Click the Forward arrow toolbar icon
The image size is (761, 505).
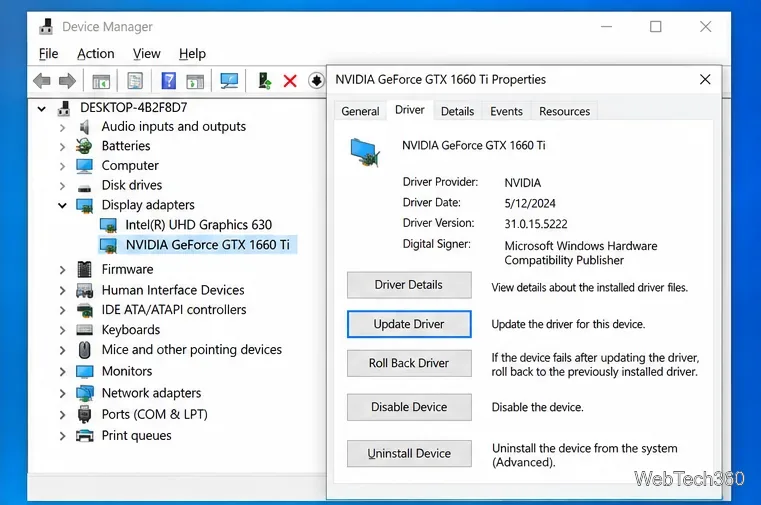point(67,81)
